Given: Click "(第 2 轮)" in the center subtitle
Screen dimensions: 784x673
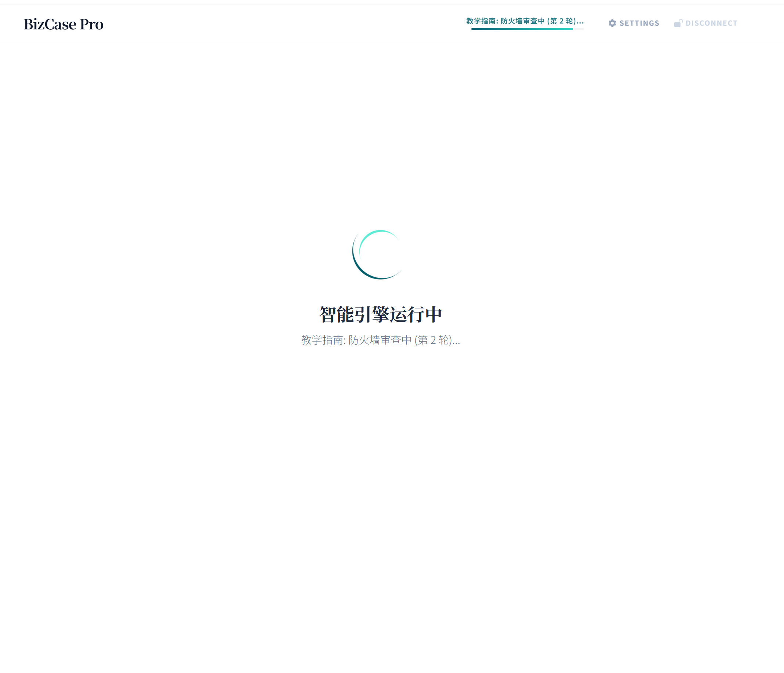Looking at the screenshot, I should click(433, 340).
